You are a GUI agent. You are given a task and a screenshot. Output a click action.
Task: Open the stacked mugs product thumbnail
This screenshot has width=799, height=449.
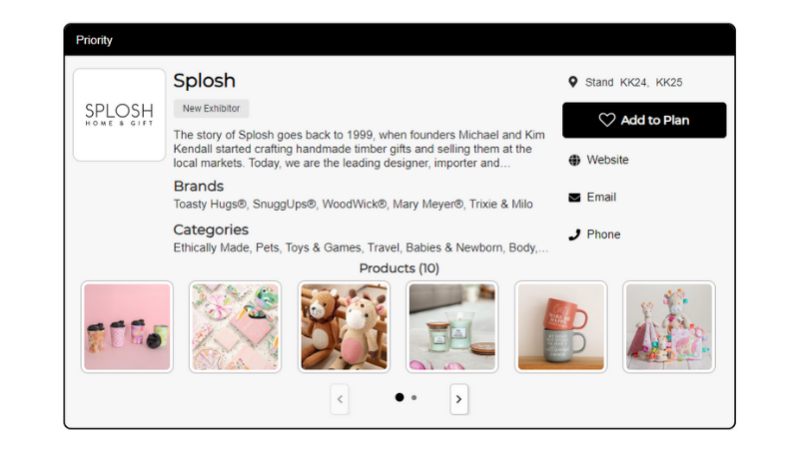[561, 327]
